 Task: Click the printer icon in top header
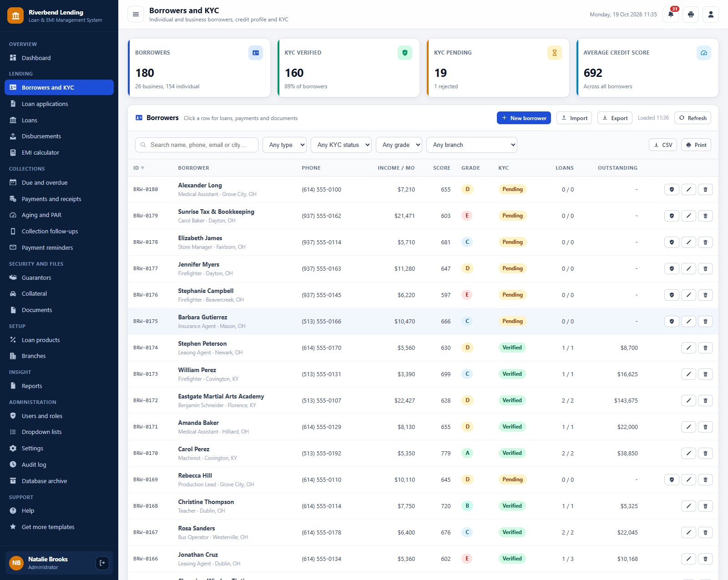tap(691, 15)
